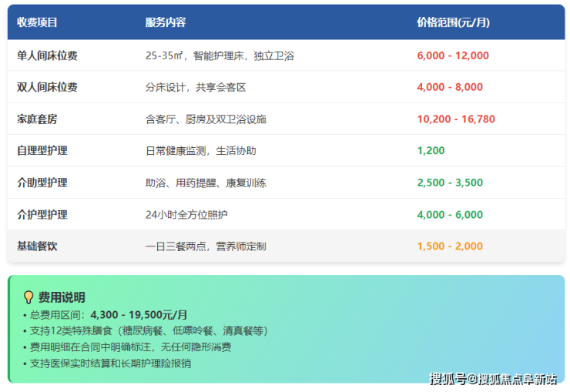Screen dimensions: 570x392
Task: Click the green price 1,200
Action: point(431,151)
